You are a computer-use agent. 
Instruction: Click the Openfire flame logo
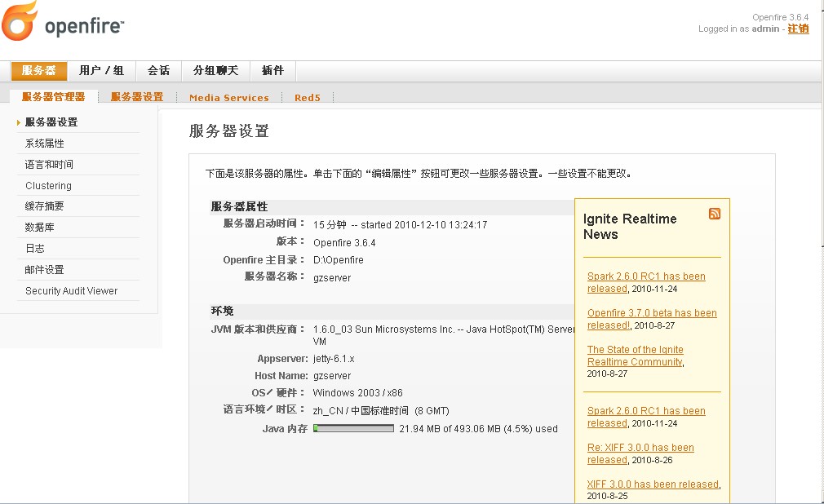pyautogui.click(x=20, y=21)
